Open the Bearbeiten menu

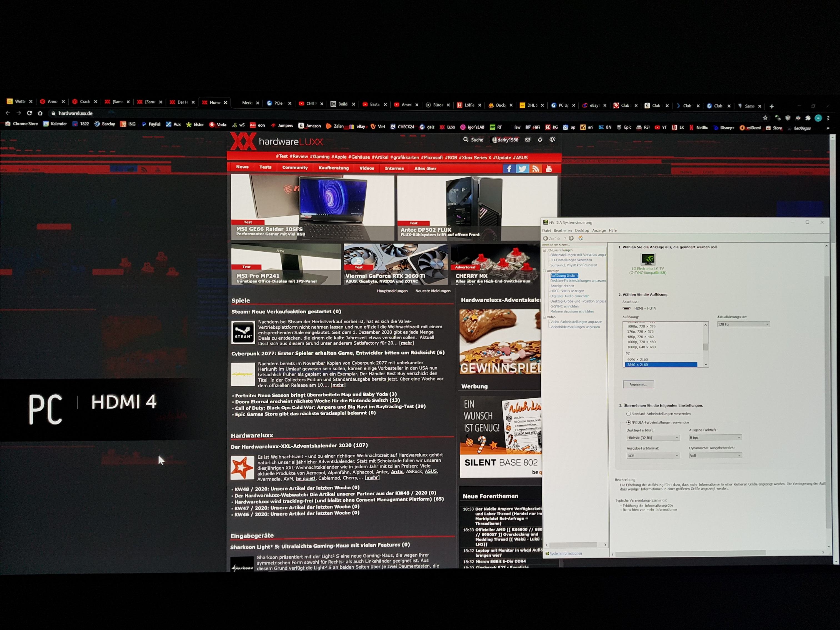point(562,231)
